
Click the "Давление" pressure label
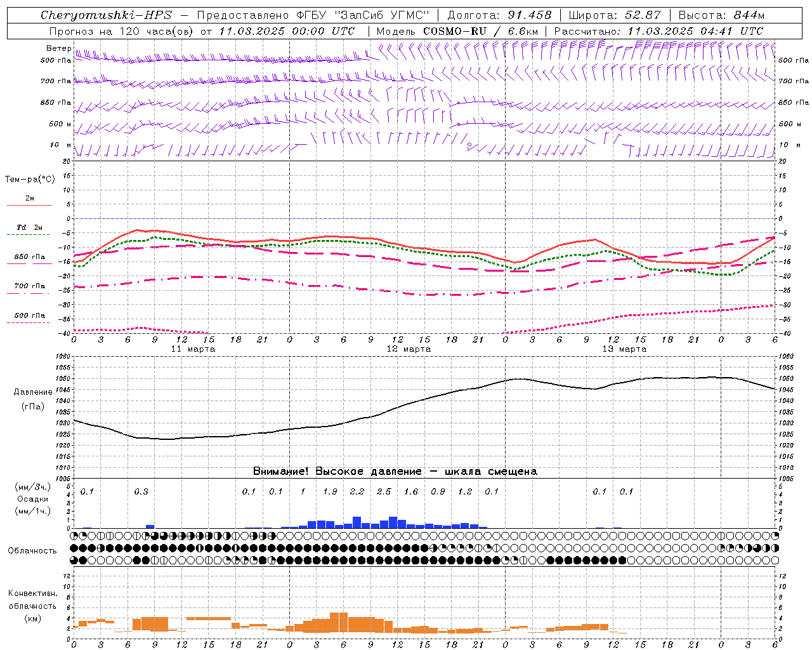point(33,392)
